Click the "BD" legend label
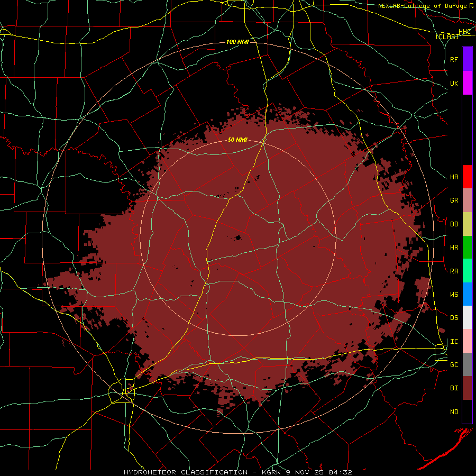This screenshot has width=476, height=476. point(454,224)
